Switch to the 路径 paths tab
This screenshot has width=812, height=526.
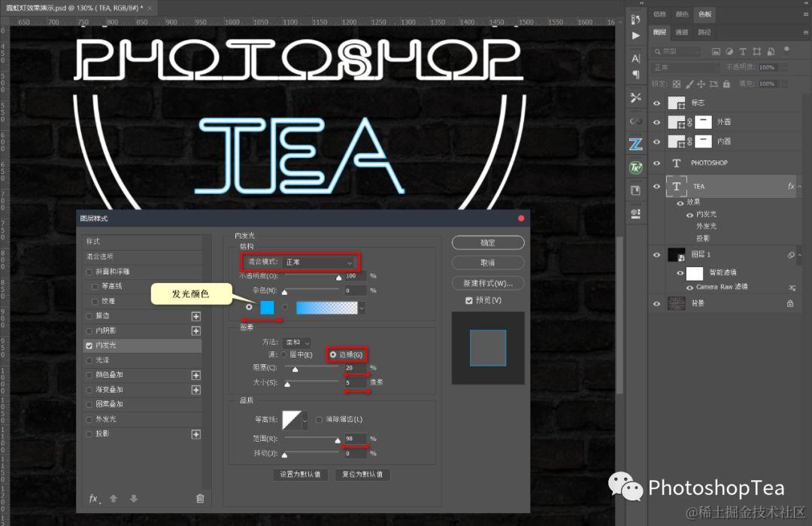click(704, 32)
